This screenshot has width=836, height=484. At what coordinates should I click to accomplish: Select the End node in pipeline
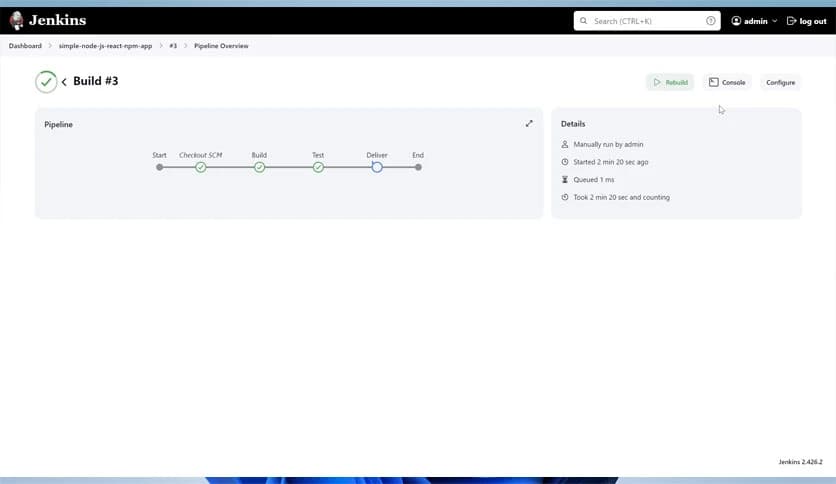coord(418,167)
